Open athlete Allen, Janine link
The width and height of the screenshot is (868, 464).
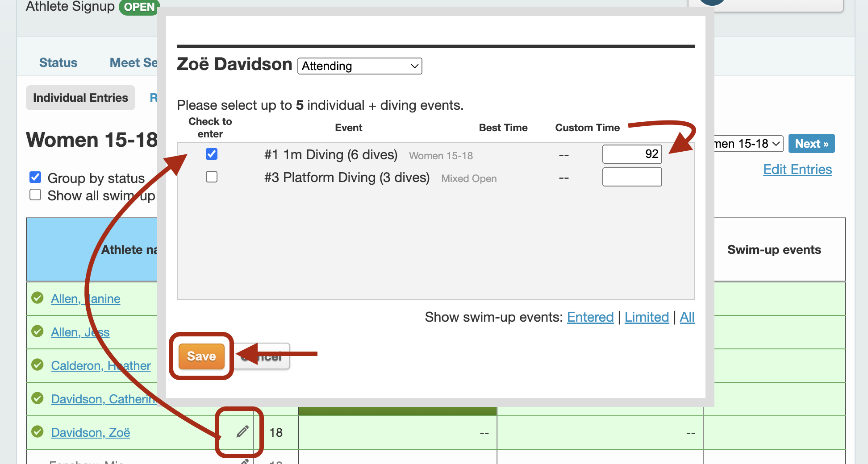pyautogui.click(x=85, y=298)
